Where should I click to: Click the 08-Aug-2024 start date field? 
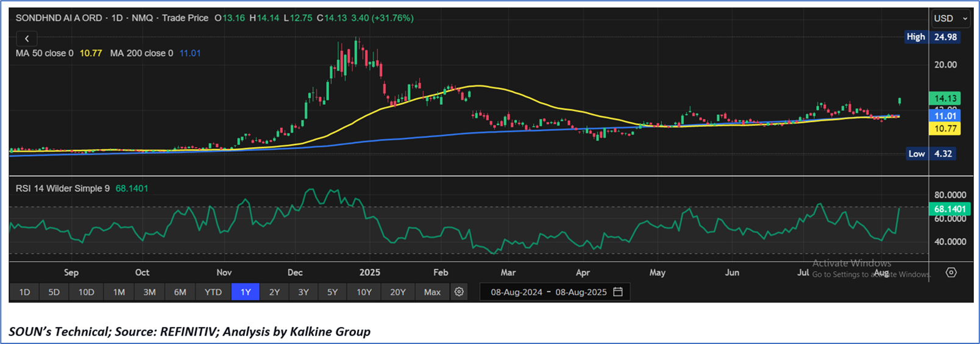pos(516,292)
